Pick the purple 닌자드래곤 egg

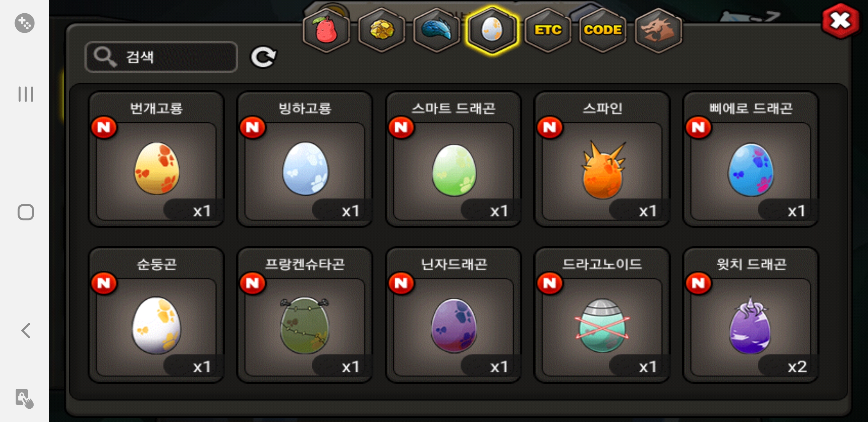pyautogui.click(x=454, y=315)
